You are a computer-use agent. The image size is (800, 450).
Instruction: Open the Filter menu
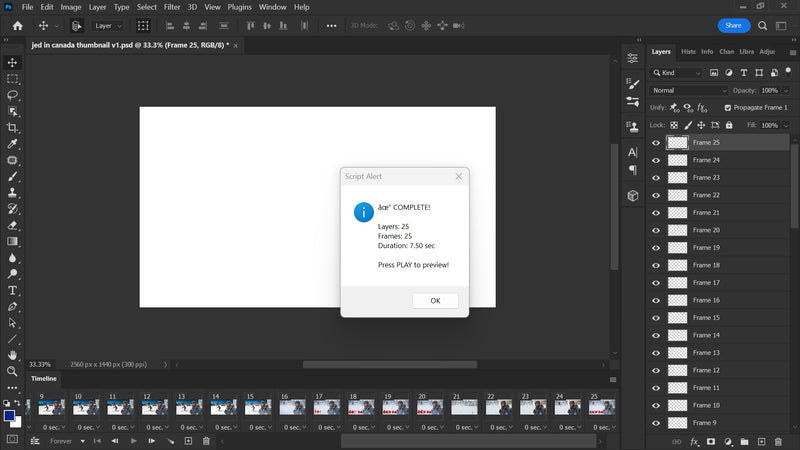click(x=172, y=7)
